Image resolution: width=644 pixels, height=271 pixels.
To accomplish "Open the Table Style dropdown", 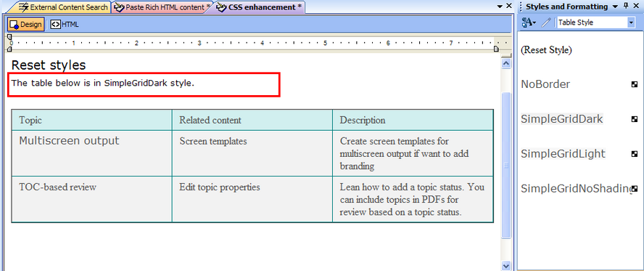I will [631, 23].
